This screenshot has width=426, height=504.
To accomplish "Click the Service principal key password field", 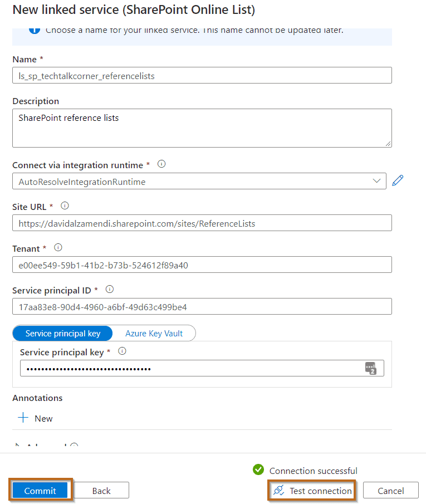I will 202,368.
